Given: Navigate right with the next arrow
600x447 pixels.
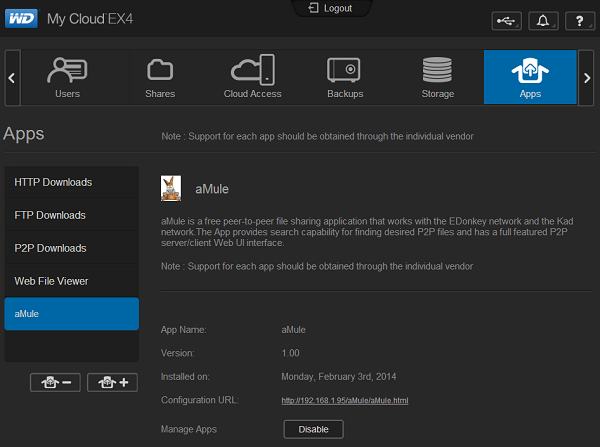Looking at the screenshot, I should coord(587,78).
